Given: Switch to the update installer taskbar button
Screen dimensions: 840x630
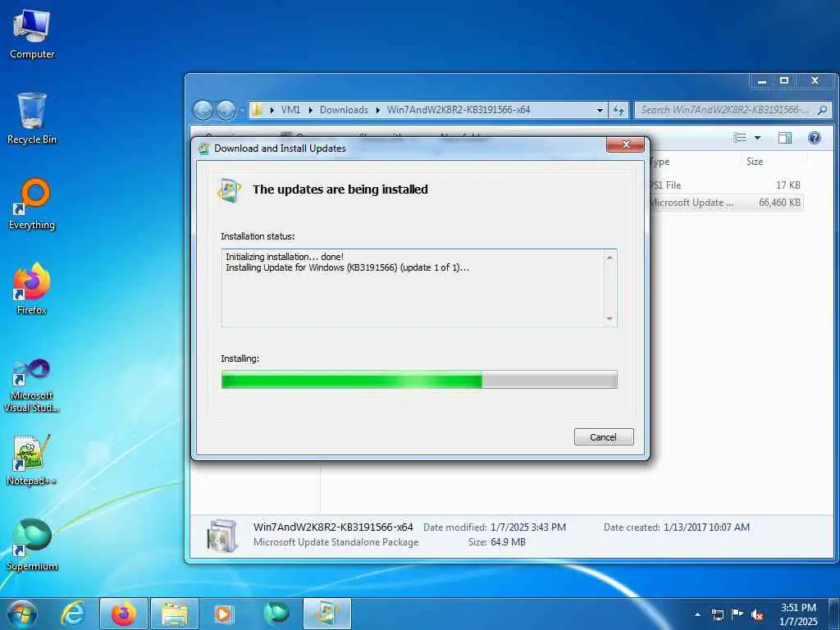Looking at the screenshot, I should [x=327, y=614].
